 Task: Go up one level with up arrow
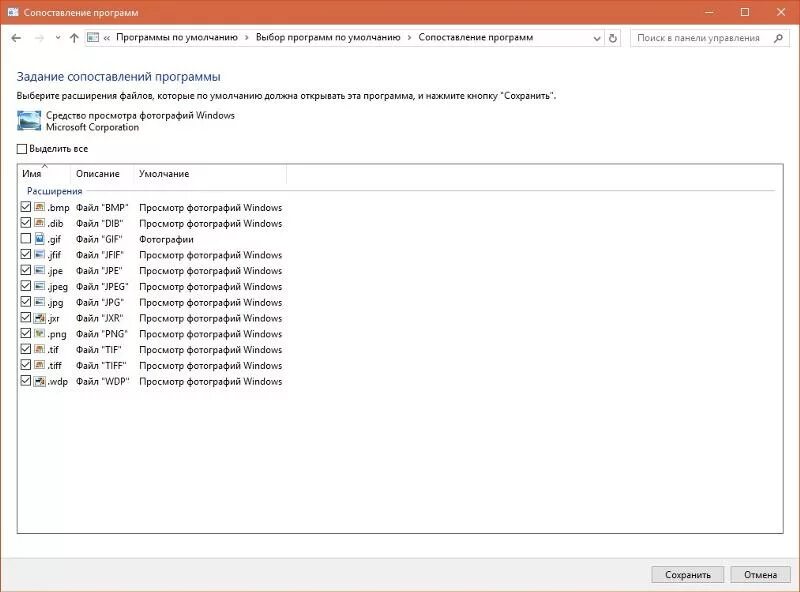coord(74,38)
